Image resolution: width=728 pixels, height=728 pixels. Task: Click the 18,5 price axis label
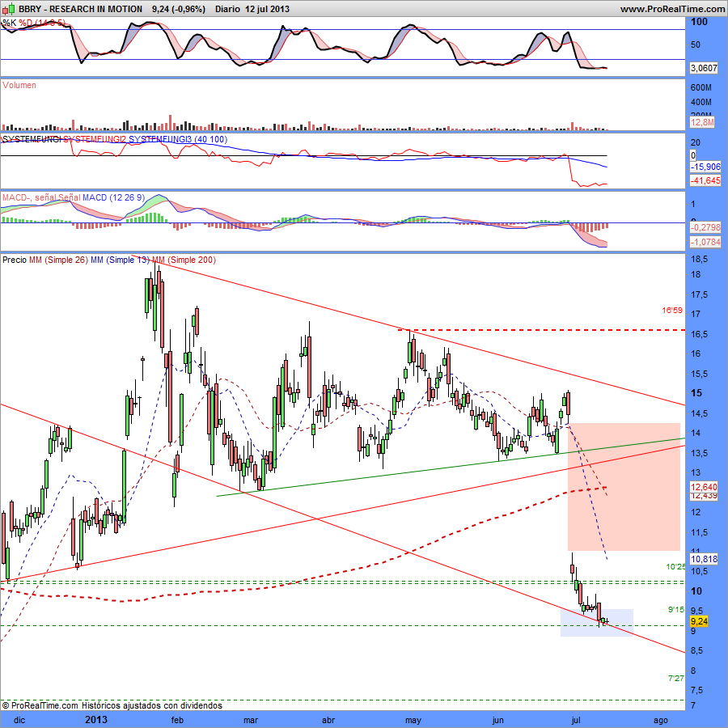click(699, 259)
